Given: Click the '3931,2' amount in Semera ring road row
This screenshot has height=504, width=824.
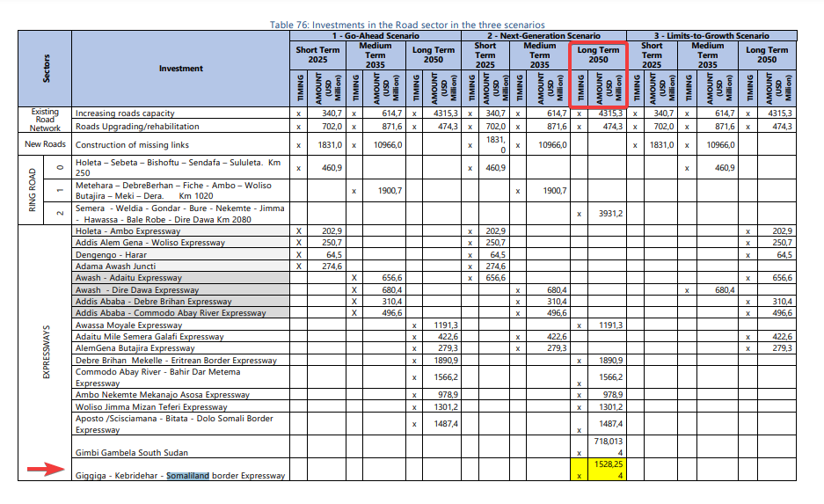Looking at the screenshot, I should (610, 214).
